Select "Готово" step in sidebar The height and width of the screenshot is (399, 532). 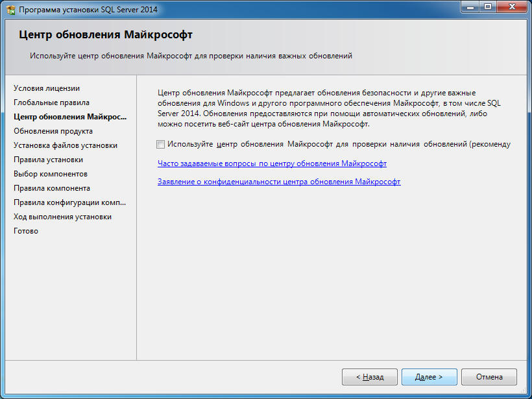[26, 231]
